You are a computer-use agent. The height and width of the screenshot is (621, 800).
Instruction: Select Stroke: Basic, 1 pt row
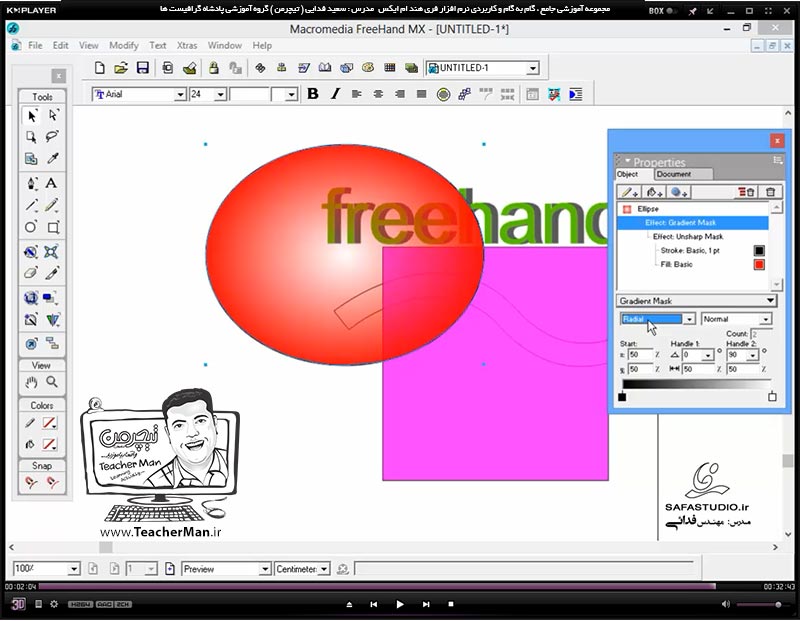tap(693, 251)
